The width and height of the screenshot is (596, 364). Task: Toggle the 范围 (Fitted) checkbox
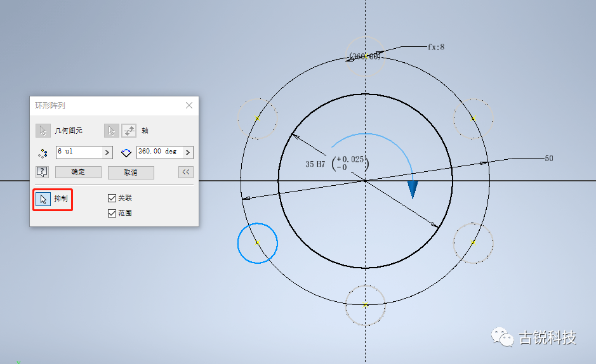112,213
